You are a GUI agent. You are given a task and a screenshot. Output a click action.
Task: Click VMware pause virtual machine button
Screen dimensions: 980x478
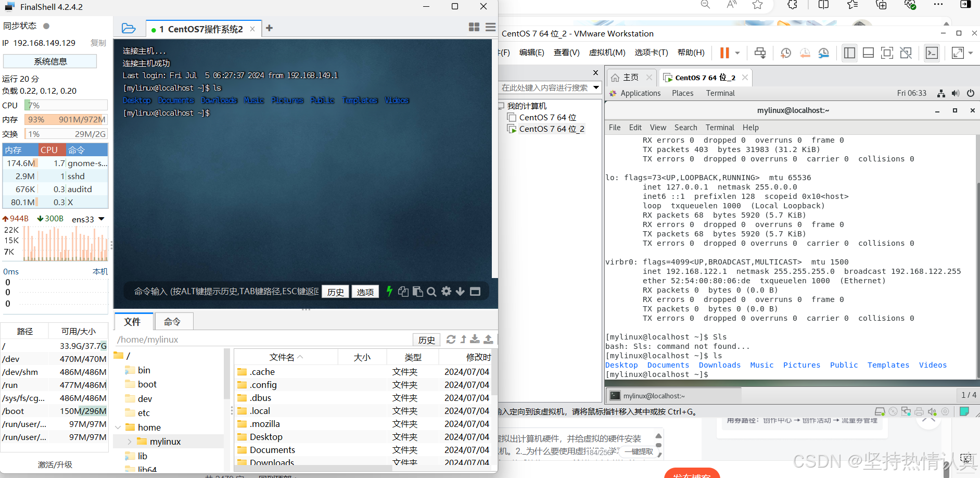pos(724,53)
